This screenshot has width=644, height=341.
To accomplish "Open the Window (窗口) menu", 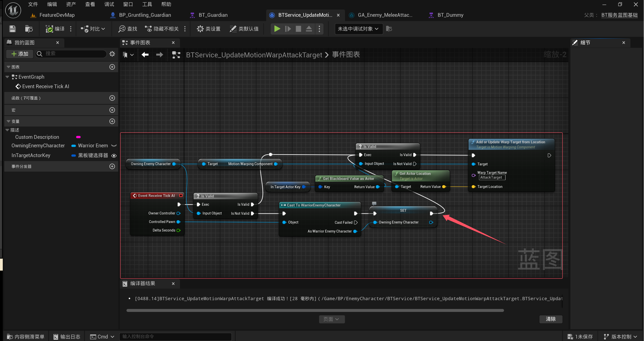I will 128,4.
